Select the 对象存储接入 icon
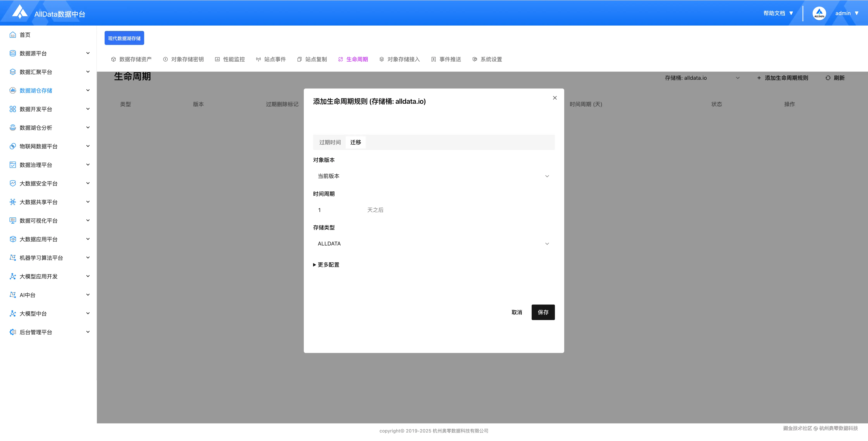This screenshot has height=441, width=868. click(x=381, y=59)
